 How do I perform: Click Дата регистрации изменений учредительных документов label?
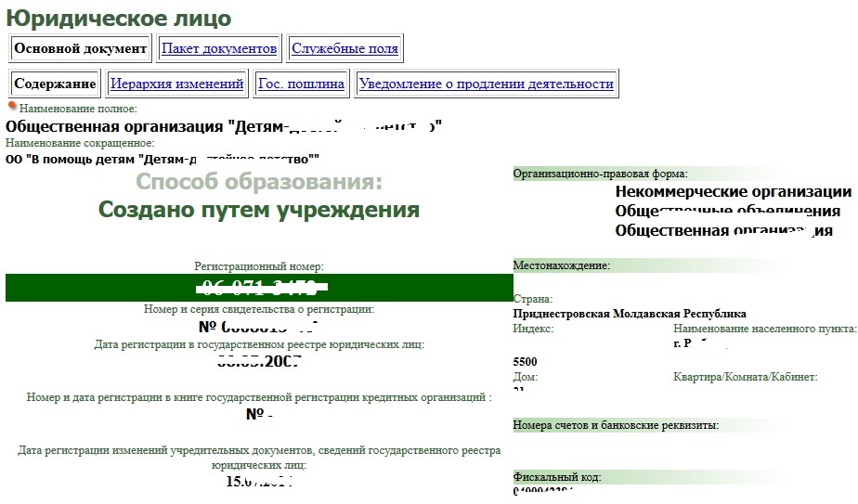(259, 458)
